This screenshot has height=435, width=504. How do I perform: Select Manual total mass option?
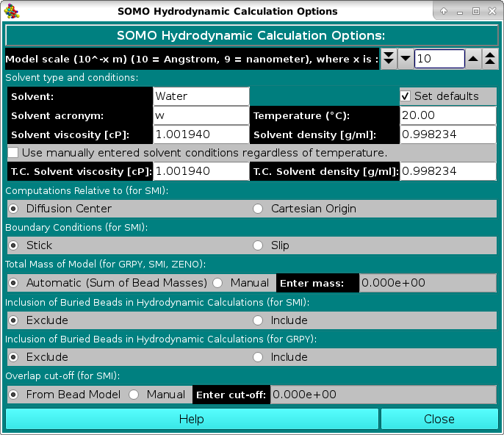pyautogui.click(x=217, y=283)
